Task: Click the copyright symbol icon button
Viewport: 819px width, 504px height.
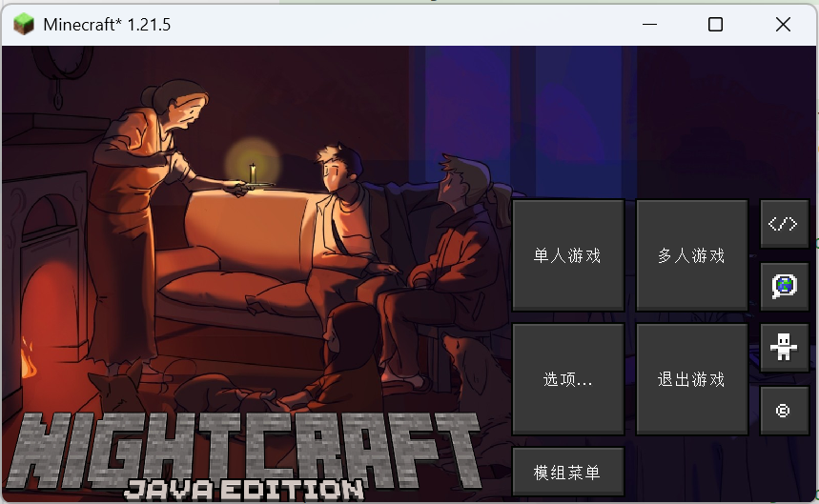Action: pos(784,411)
